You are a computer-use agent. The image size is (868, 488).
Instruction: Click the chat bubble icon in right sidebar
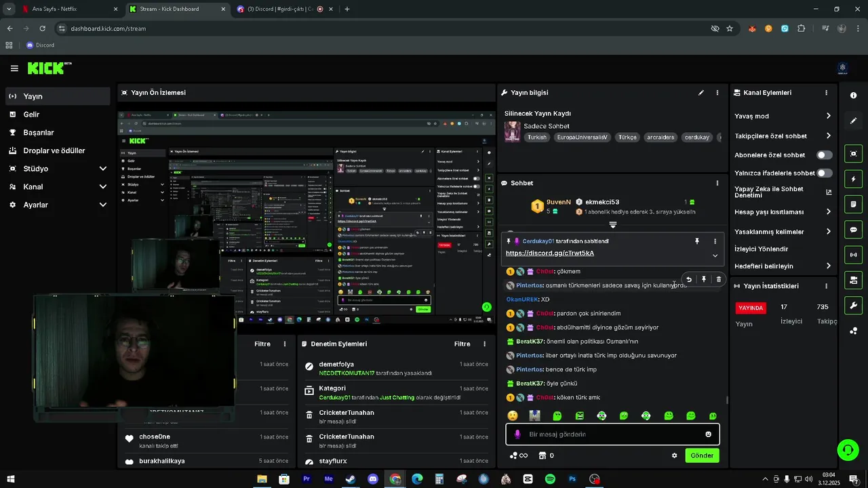pos(853,230)
